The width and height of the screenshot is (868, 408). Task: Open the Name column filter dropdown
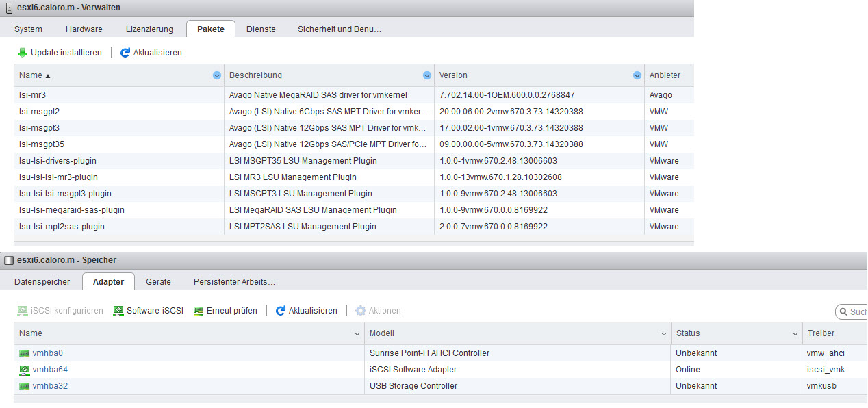[217, 75]
